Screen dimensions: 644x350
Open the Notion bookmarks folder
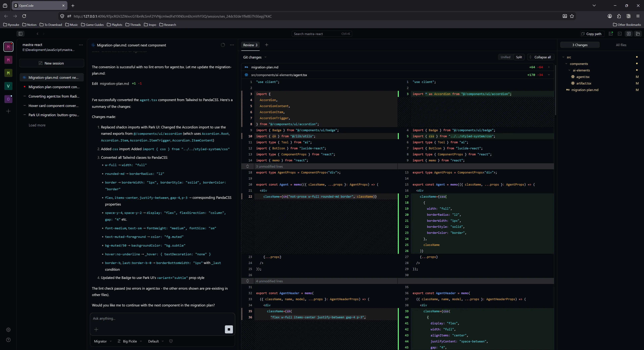point(30,25)
